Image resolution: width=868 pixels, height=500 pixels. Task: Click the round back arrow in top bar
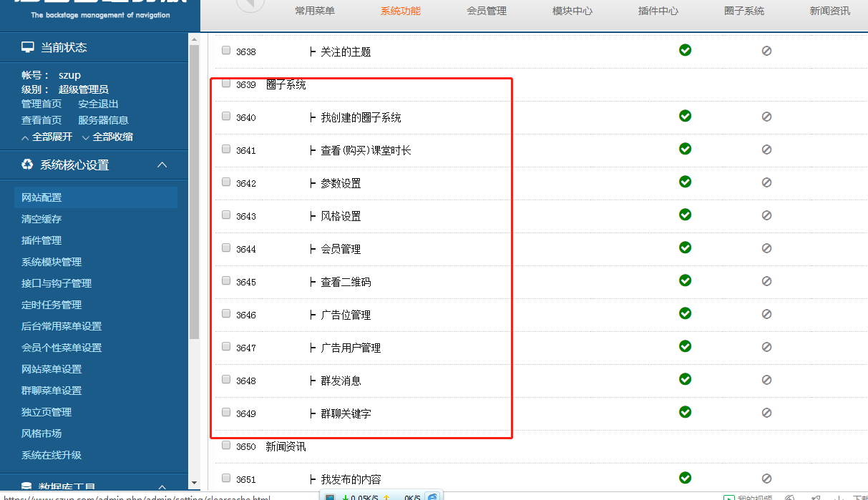click(250, 4)
